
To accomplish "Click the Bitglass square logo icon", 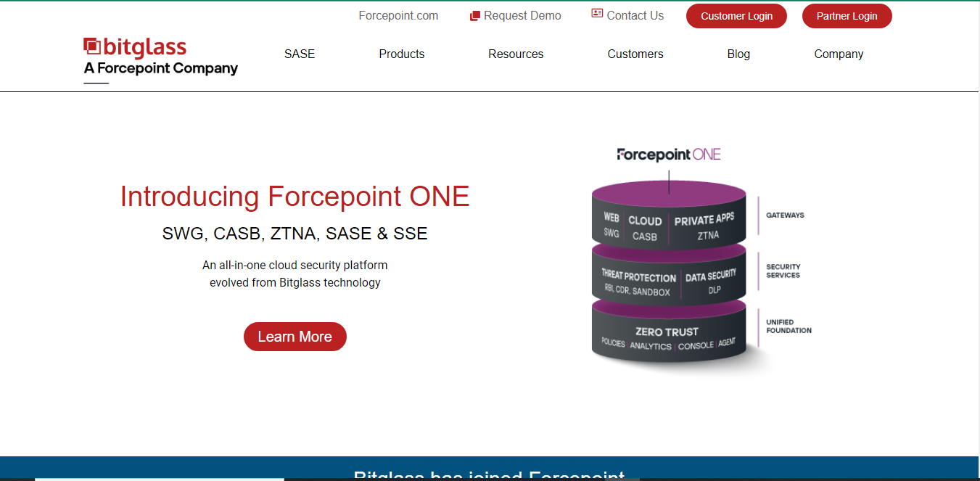I will coord(92,47).
